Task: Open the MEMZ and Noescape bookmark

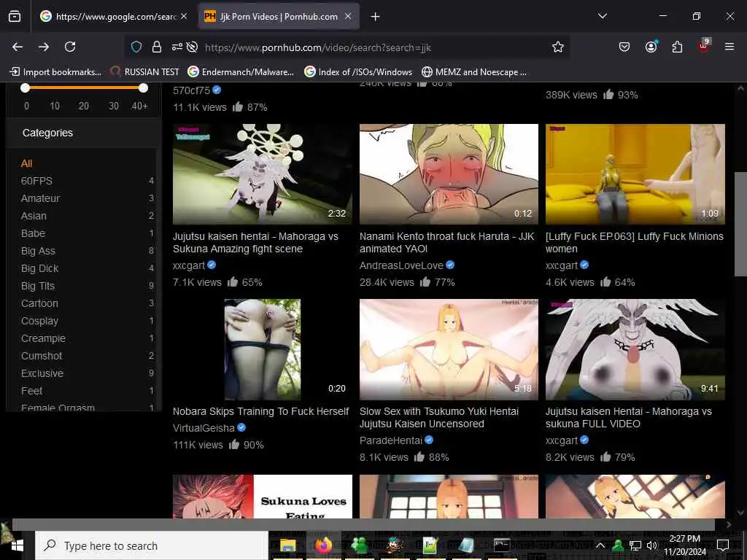Action: [474, 72]
